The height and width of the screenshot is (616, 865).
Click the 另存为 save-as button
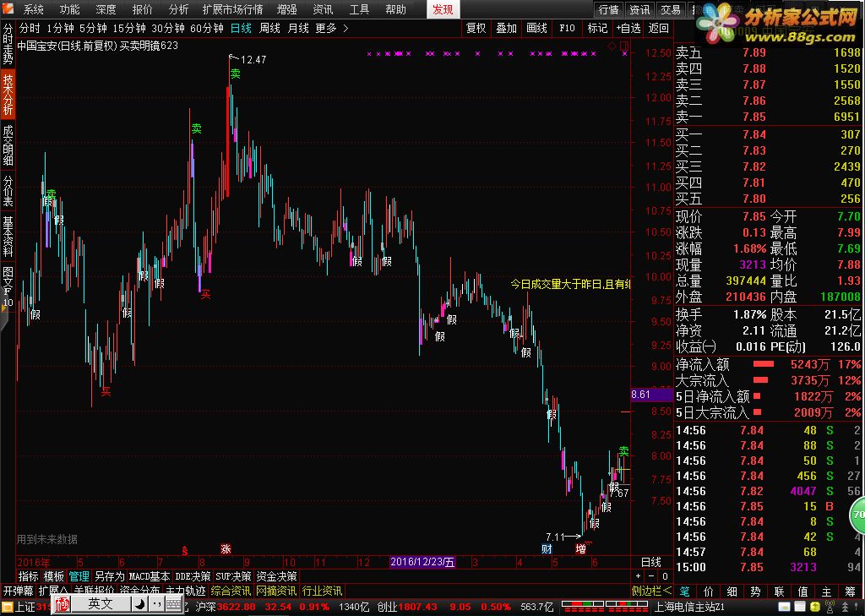(109, 576)
